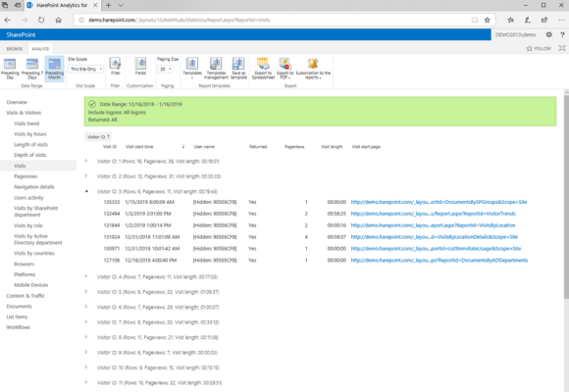Open Site Scope dropdown This Site Only
This screenshot has height=392, width=569.
tap(85, 69)
